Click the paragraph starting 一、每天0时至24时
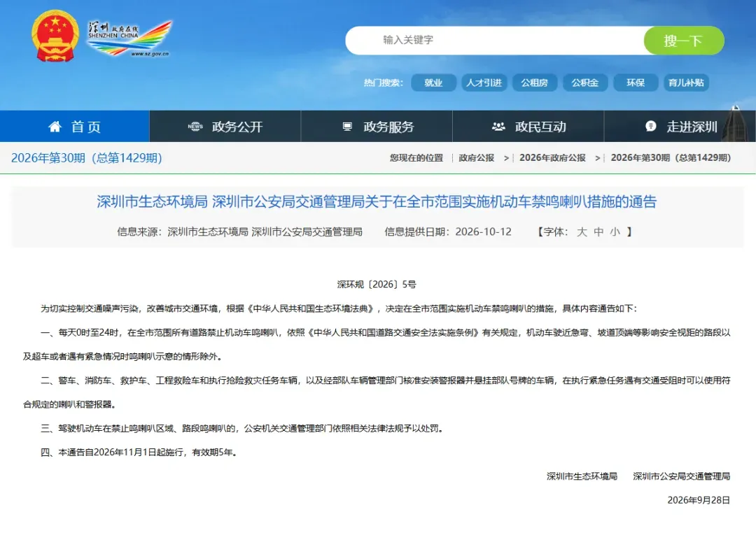This screenshot has width=756, height=533. pos(377,345)
